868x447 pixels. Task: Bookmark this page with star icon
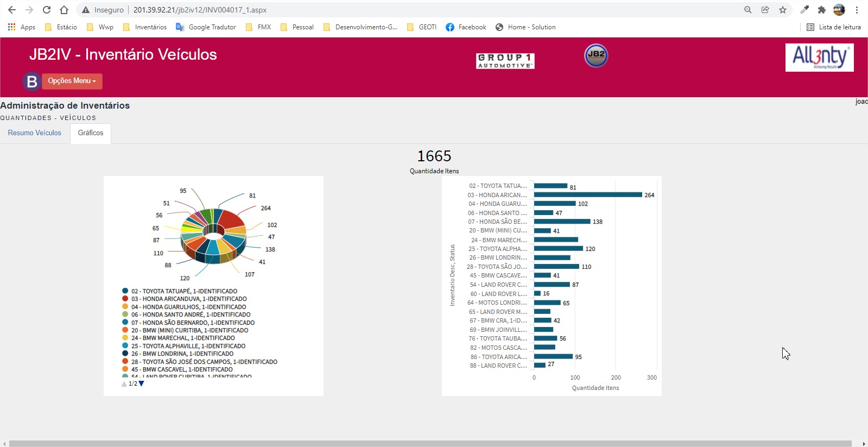point(782,10)
